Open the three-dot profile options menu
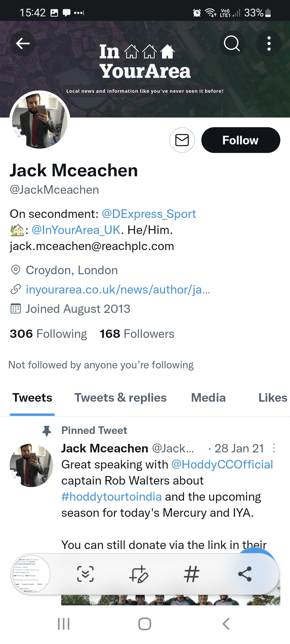Screen dimensions: 290x644 [x=269, y=43]
